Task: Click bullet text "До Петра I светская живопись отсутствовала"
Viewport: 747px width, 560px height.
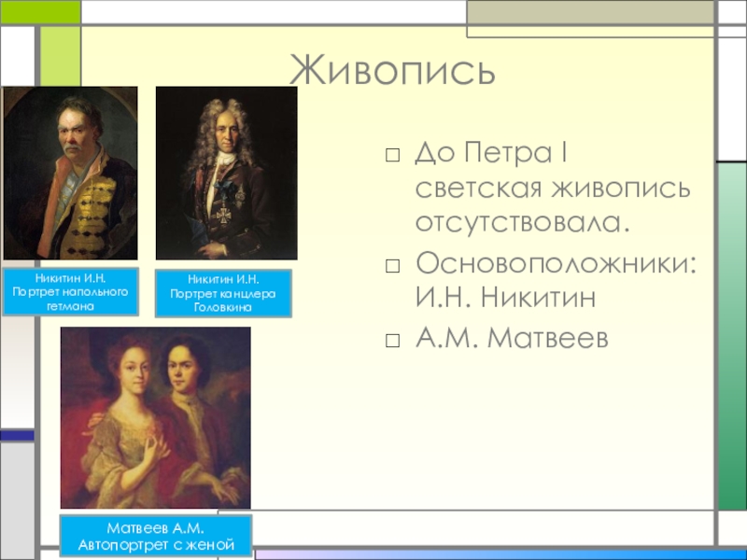Action: (x=553, y=188)
